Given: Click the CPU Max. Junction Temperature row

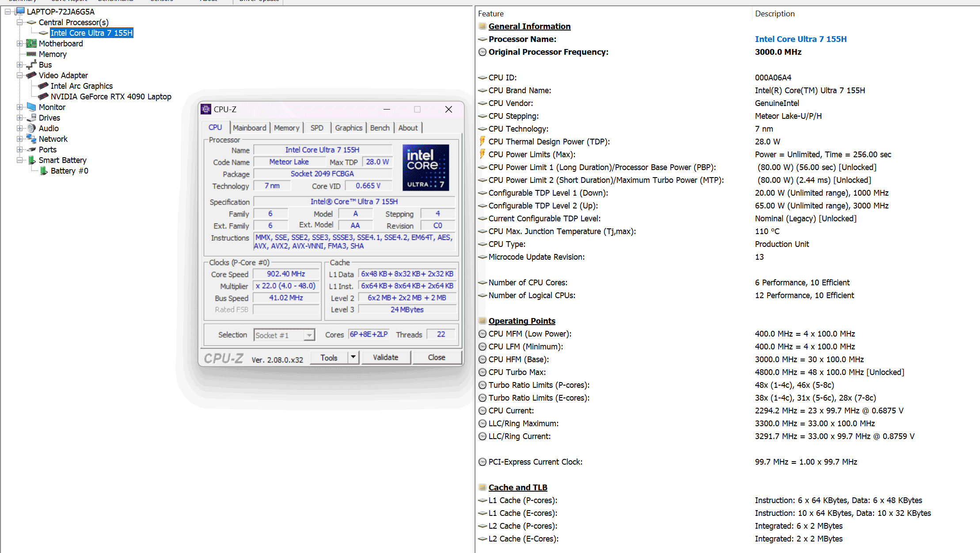Looking at the screenshot, I should pos(728,231).
